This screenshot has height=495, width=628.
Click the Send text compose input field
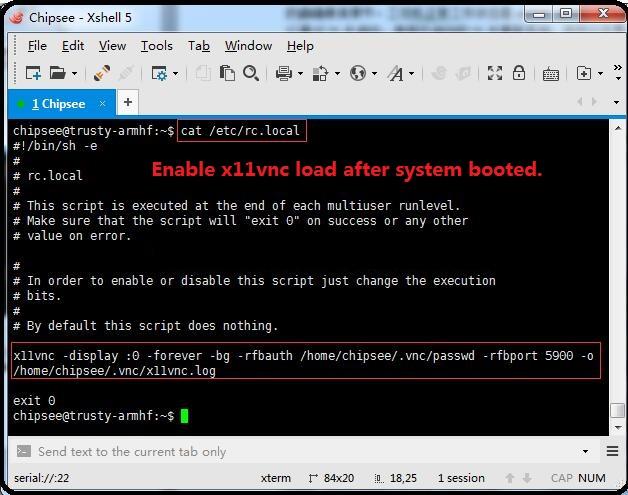coord(304,452)
